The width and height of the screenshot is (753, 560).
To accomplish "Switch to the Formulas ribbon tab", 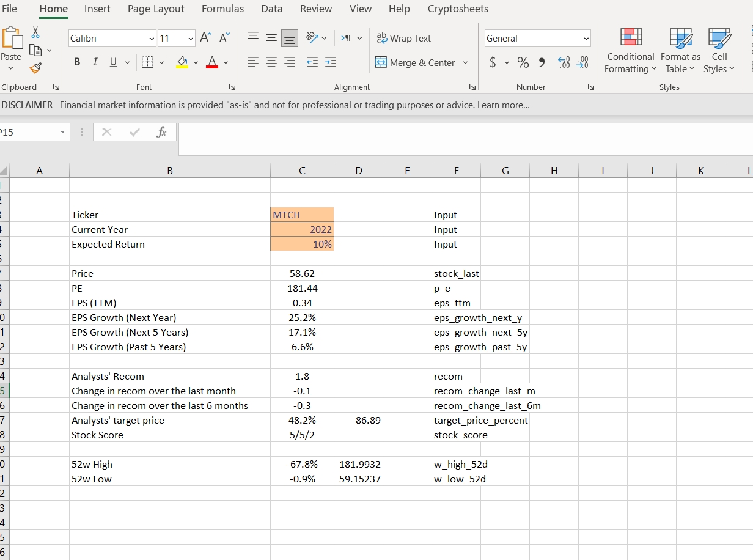I will [222, 9].
